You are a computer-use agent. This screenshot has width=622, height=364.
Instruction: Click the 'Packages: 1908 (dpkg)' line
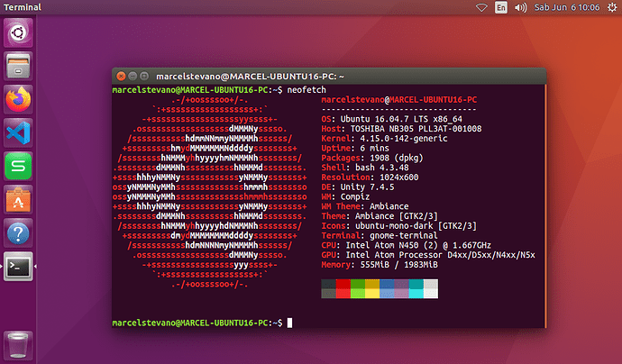pyautogui.click(x=372, y=158)
